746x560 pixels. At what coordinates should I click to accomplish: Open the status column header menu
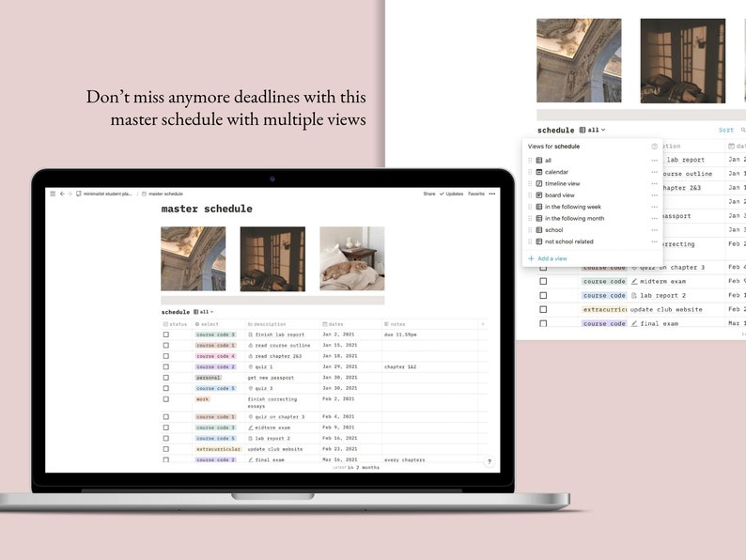175,324
